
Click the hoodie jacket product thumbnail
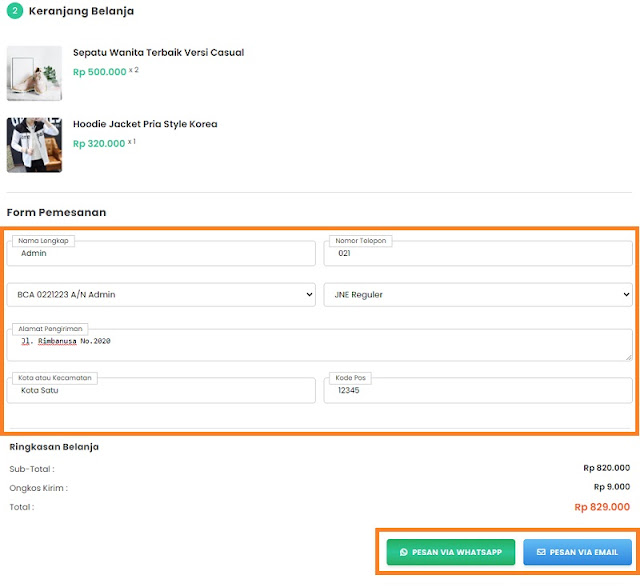tap(34, 145)
